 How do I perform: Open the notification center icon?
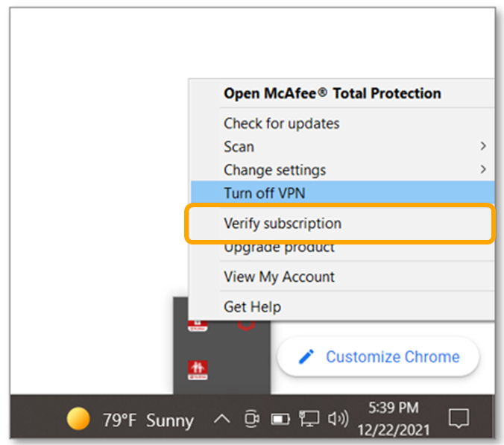pyautogui.click(x=459, y=420)
